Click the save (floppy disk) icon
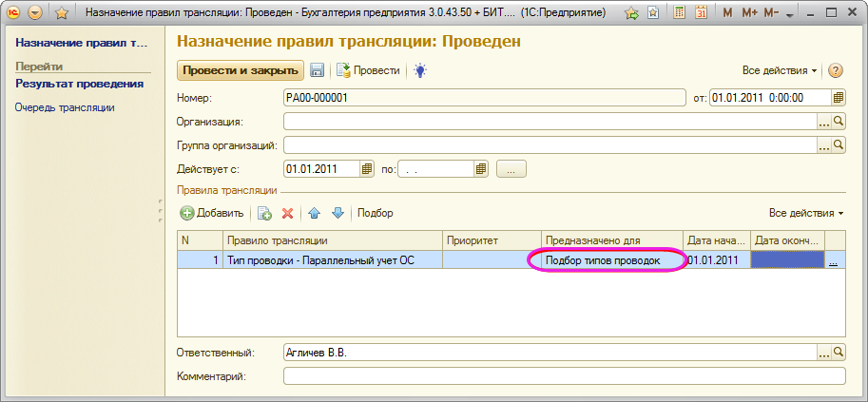 [318, 71]
